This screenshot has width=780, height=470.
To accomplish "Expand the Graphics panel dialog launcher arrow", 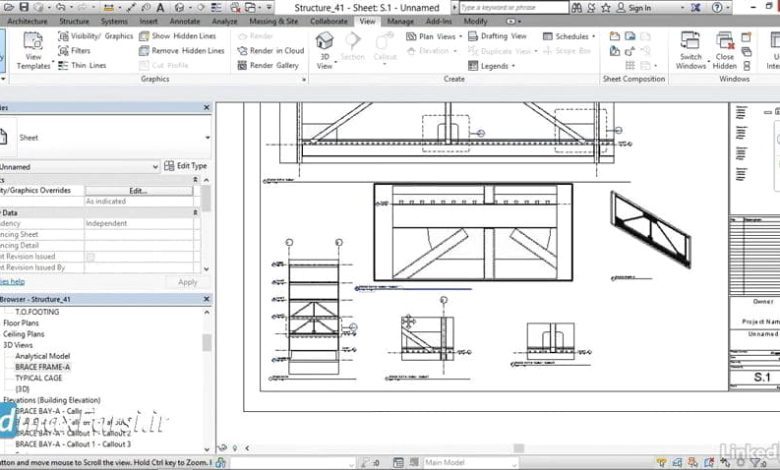I will 303,79.
